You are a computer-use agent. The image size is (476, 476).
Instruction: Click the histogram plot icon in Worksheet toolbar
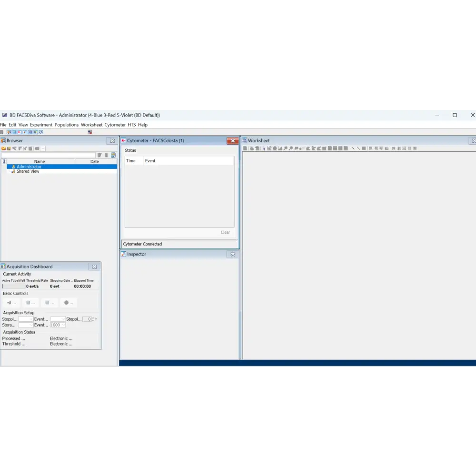(x=280, y=149)
